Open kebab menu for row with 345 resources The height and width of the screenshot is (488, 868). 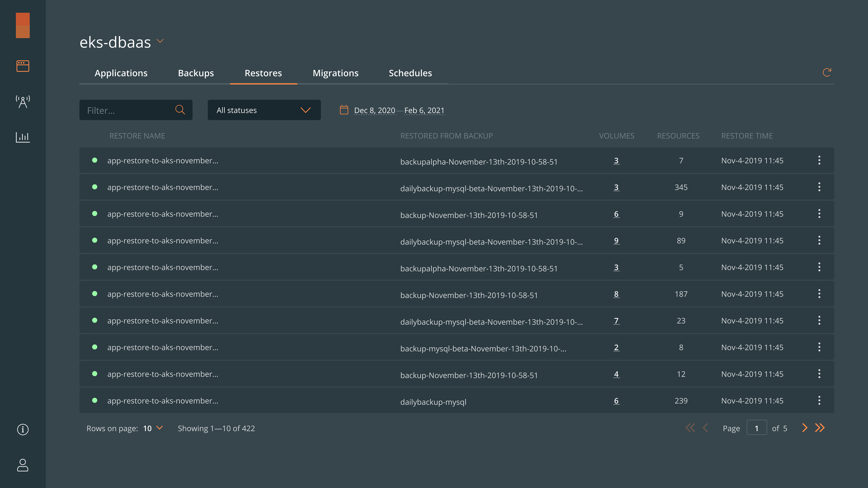click(819, 187)
